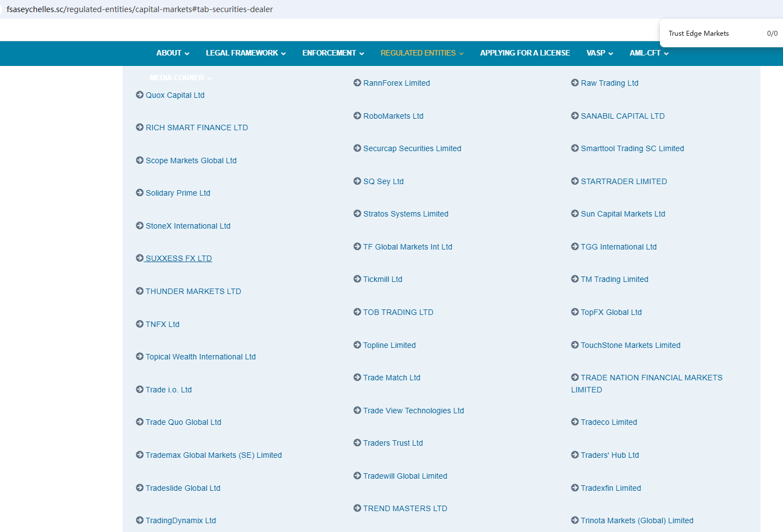
Task: Open the TradingDynamix Ltd link
Action: (180, 520)
